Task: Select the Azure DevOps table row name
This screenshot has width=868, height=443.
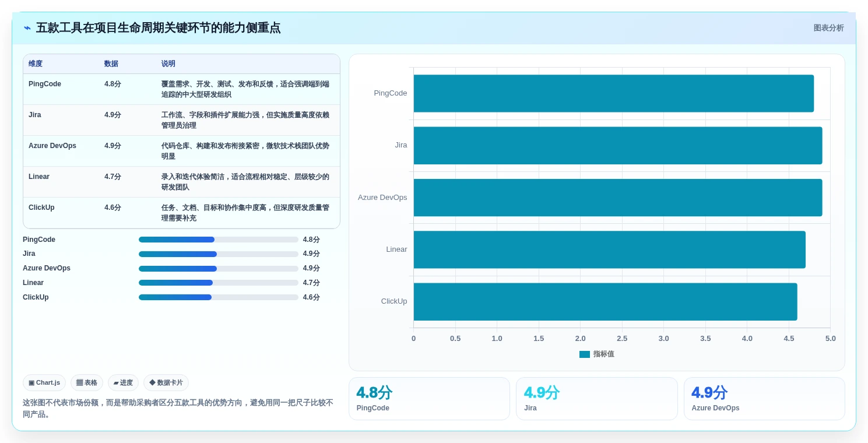Action: click(52, 146)
